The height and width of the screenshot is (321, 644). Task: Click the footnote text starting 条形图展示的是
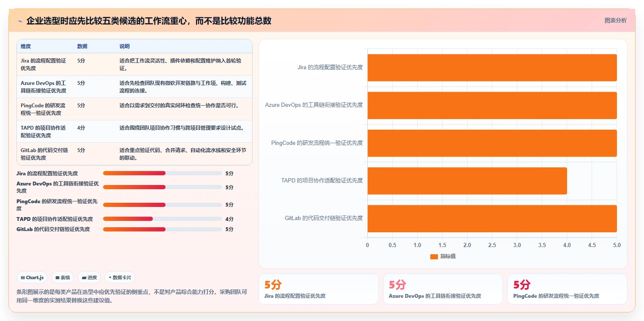pyautogui.click(x=132, y=297)
